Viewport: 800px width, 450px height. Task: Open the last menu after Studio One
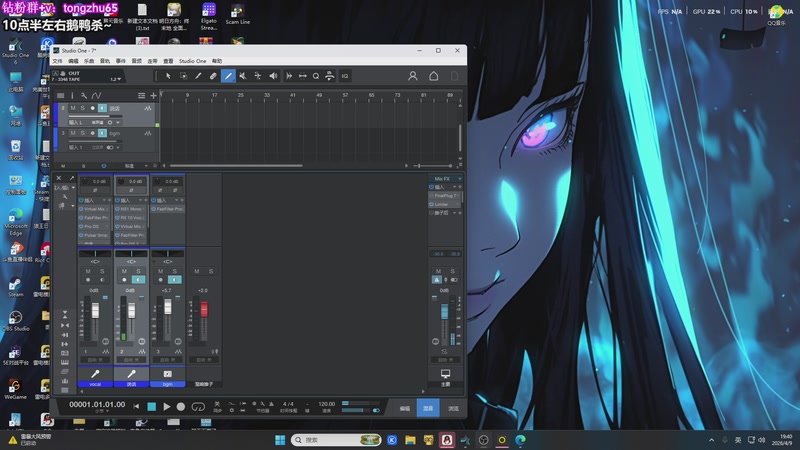click(217, 61)
